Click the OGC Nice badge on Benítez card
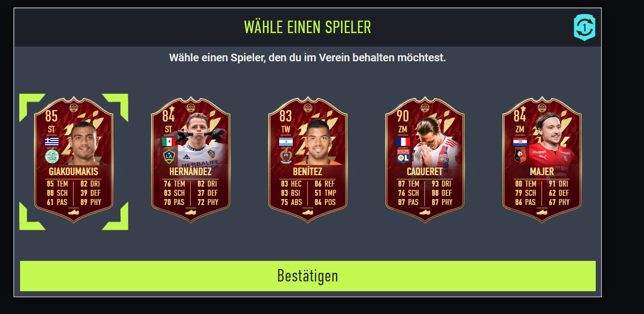 286,156
